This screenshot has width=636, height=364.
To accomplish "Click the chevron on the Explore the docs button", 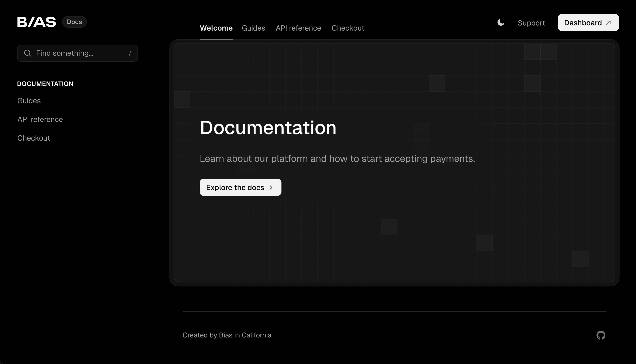I will 271,187.
